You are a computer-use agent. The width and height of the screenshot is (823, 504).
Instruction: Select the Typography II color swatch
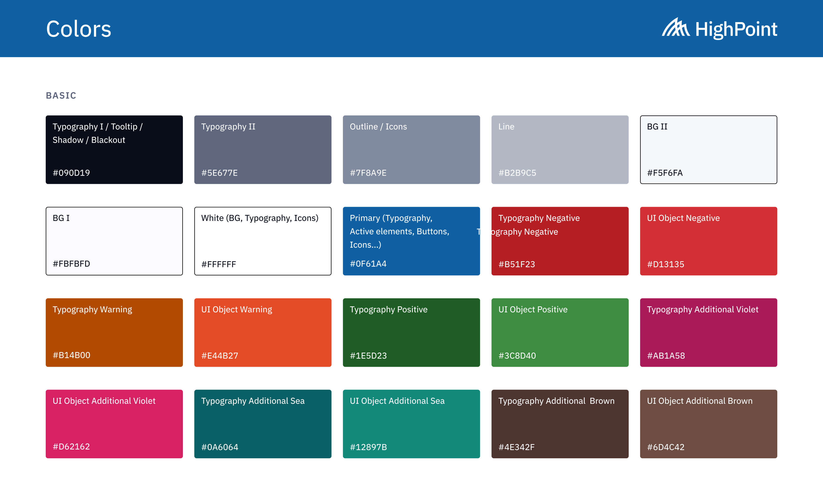pos(263,150)
